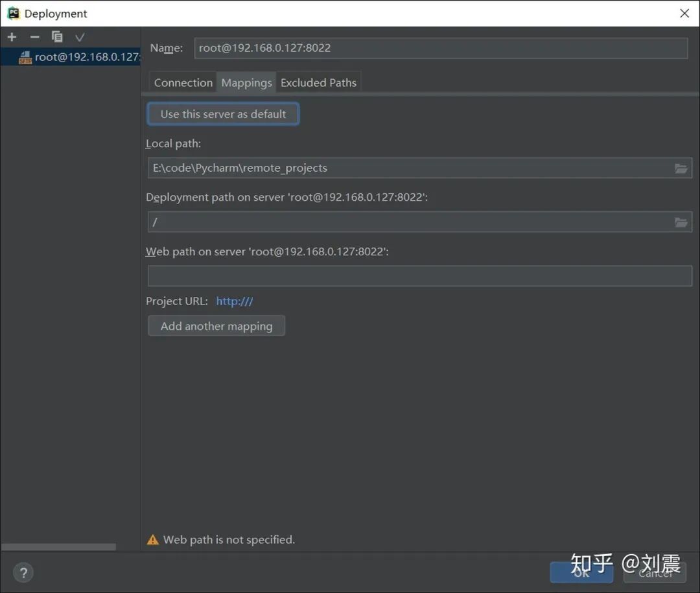Image resolution: width=700 pixels, height=593 pixels.
Task: Click the Web path on server field
Action: tap(419, 276)
